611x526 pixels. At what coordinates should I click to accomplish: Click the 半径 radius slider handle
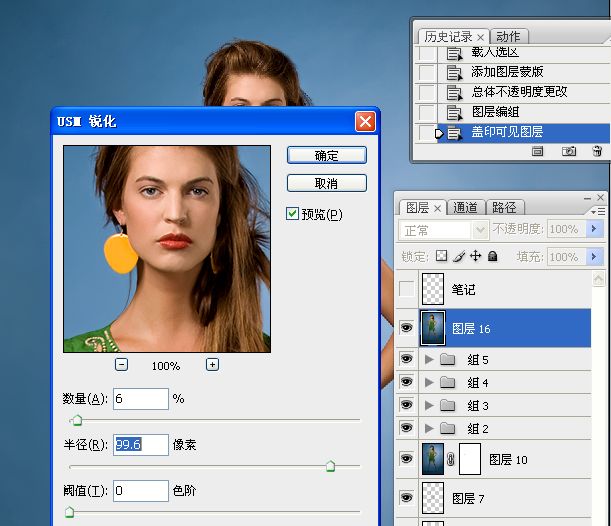pos(330,466)
